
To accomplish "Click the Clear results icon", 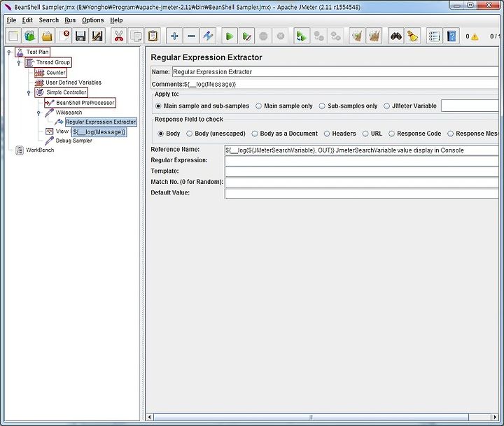I will tap(357, 36).
